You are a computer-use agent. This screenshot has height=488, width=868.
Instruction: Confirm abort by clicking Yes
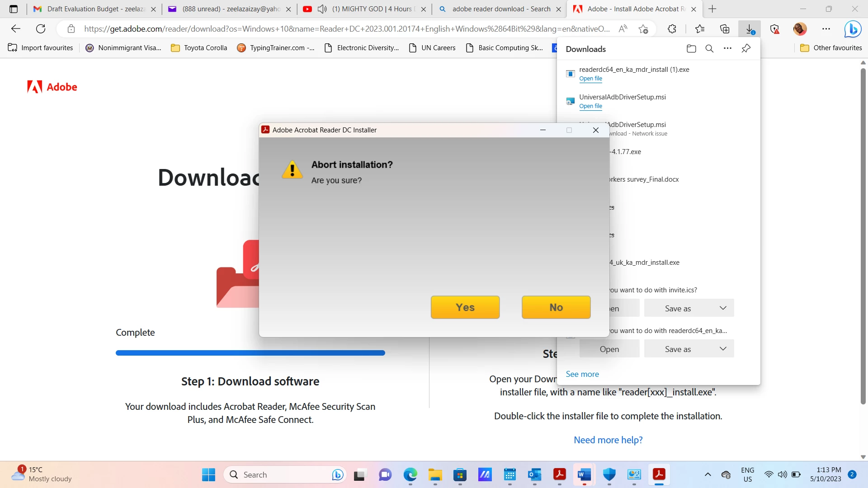tap(465, 307)
